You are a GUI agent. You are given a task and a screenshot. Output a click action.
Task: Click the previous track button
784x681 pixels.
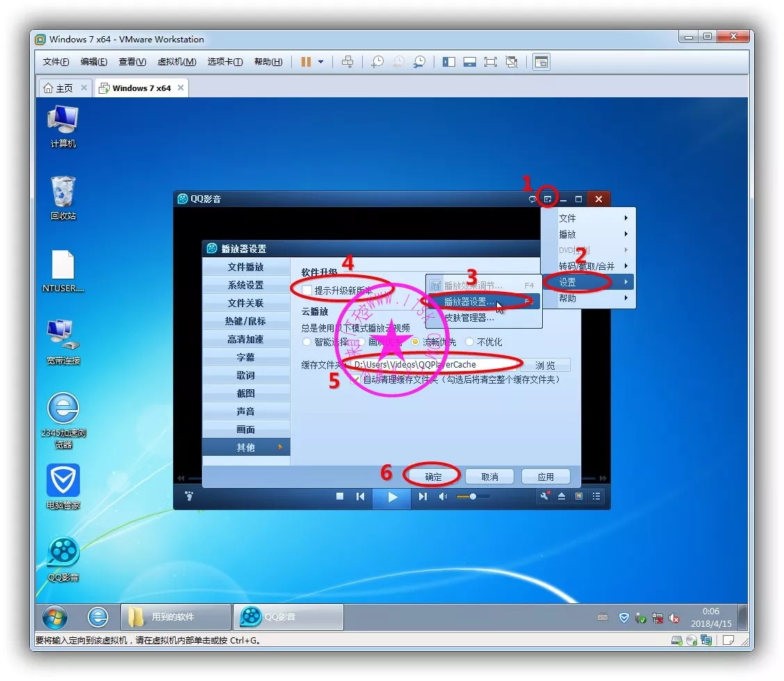[360, 496]
